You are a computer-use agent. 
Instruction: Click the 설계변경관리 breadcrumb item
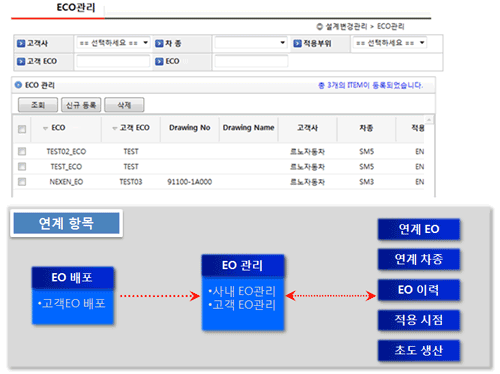point(346,26)
